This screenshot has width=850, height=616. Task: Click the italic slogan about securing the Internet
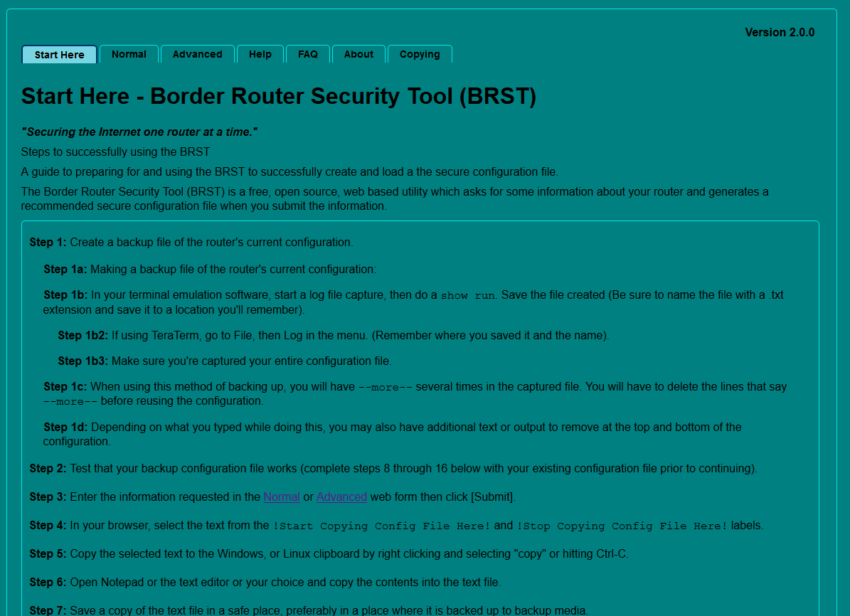coord(139,132)
